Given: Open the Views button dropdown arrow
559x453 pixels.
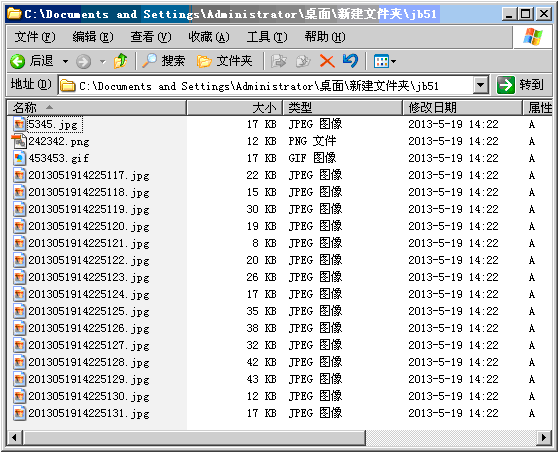Looking at the screenshot, I should point(393,62).
